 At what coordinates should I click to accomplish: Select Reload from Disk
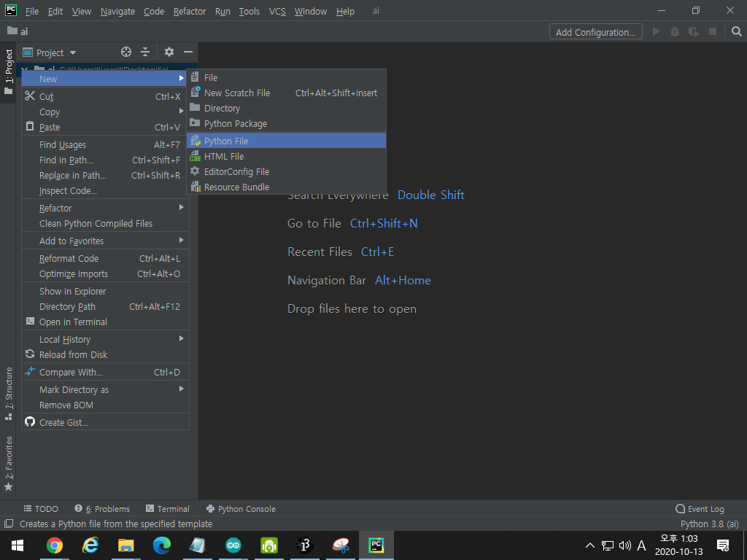click(x=105, y=355)
